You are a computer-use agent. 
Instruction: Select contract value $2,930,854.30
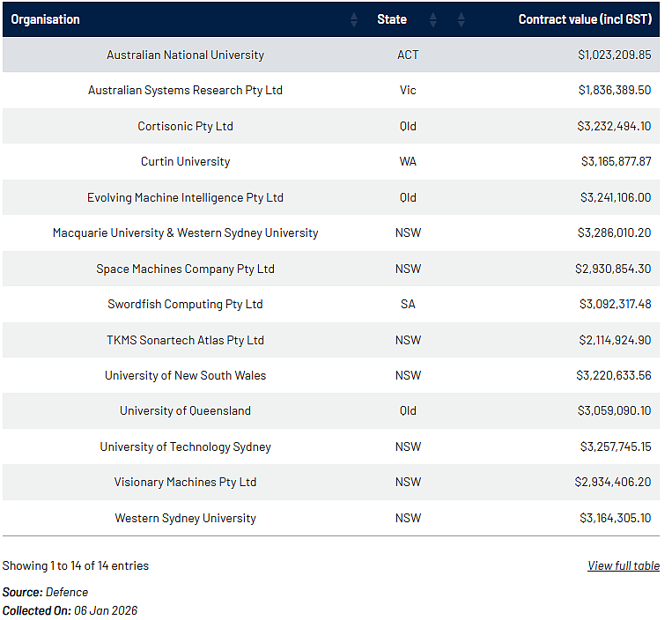[x=613, y=269]
